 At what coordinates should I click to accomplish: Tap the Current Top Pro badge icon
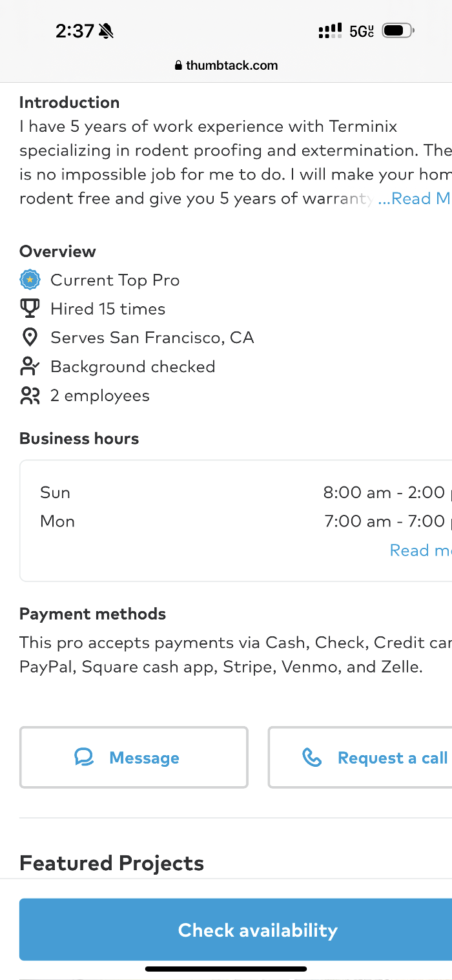(30, 280)
